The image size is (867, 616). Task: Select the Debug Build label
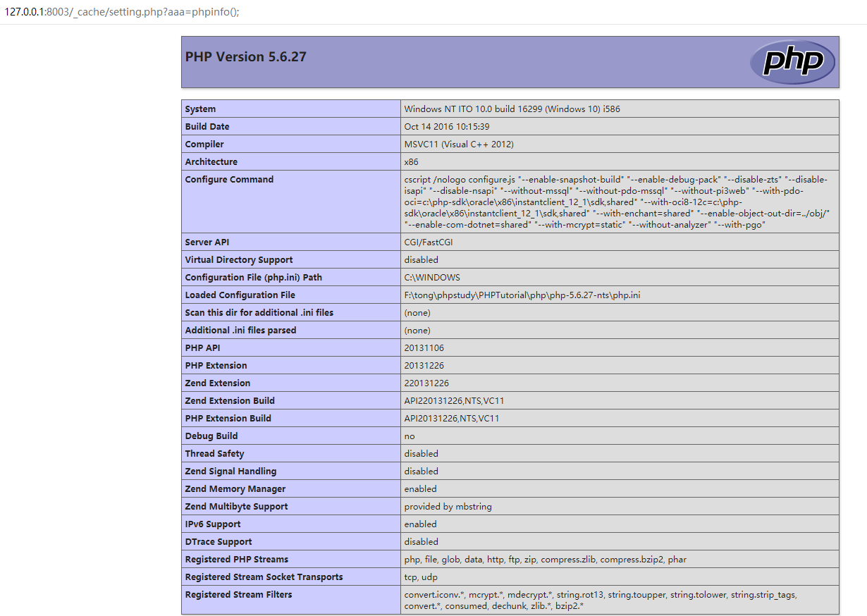(x=211, y=436)
